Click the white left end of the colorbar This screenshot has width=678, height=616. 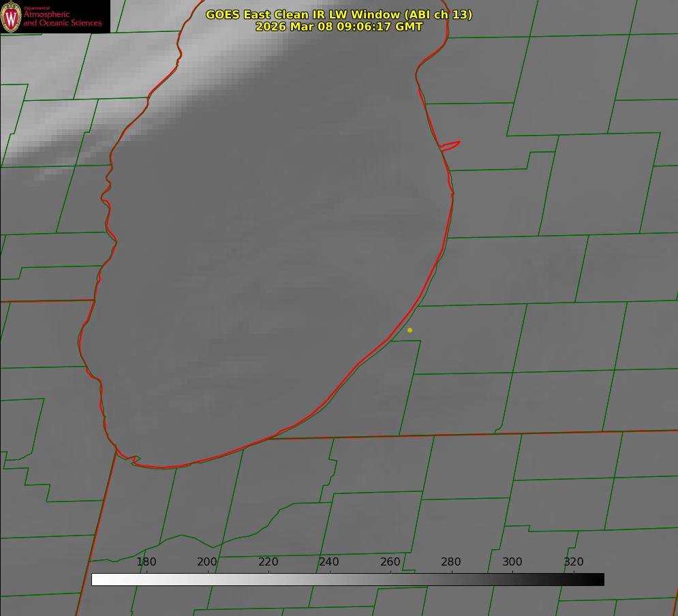[x=97, y=579]
